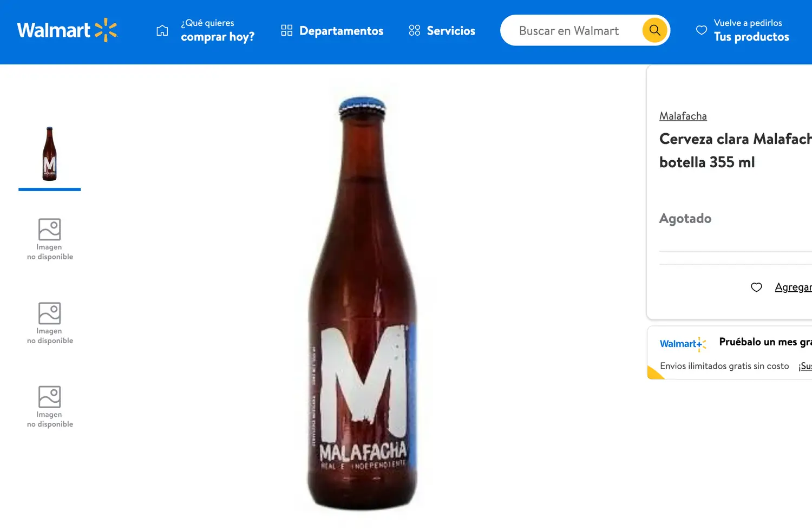This screenshot has height=530, width=812.
Task: Click the Servicios circles icon
Action: (415, 30)
